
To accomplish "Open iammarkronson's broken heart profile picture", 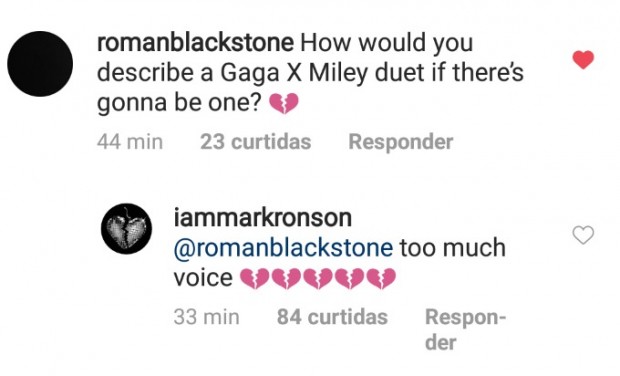I will point(127,229).
